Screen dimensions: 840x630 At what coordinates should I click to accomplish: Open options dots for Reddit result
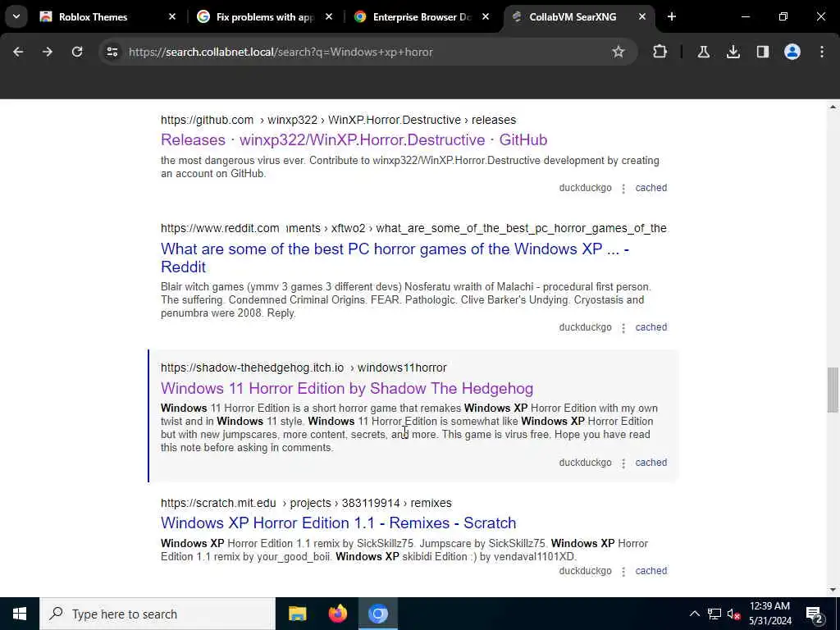tap(623, 327)
